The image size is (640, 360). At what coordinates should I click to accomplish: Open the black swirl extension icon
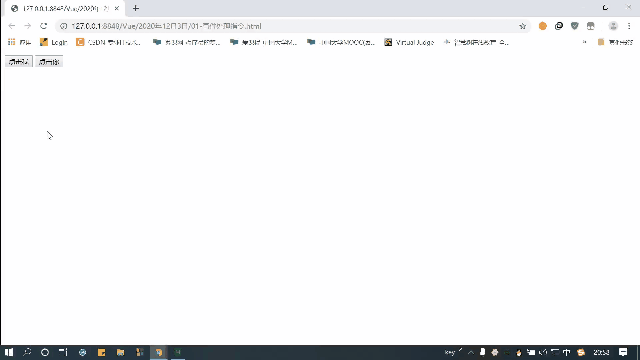(x=559, y=26)
